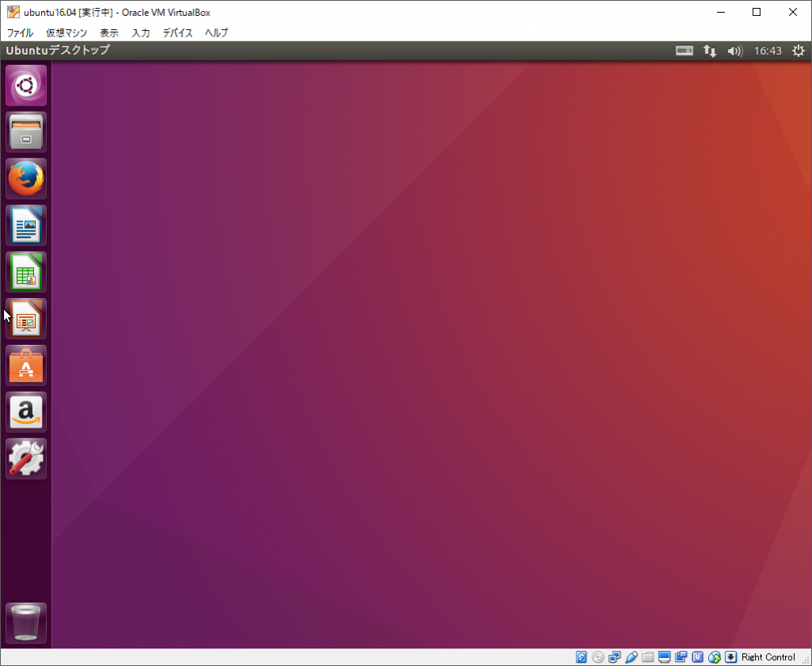Viewport: 812px width, 666px height.
Task: Open the Amazon shortcut in the launcher
Action: tap(25, 411)
